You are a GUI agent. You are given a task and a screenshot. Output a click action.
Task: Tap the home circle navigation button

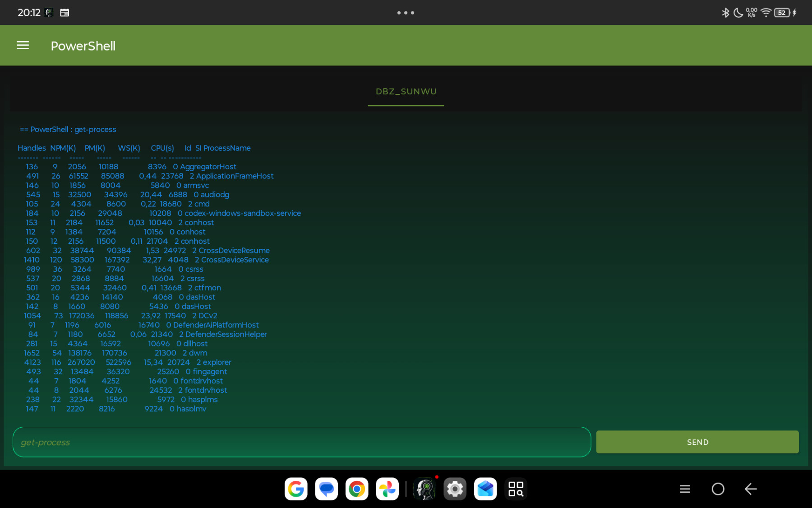(718, 489)
